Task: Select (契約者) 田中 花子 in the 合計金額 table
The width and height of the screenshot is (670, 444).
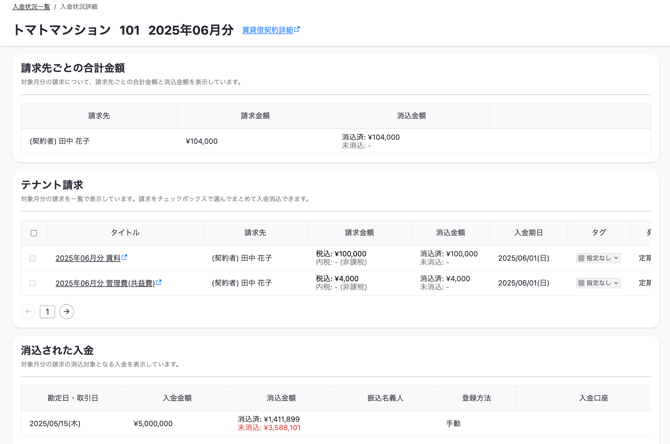Action: click(x=59, y=141)
